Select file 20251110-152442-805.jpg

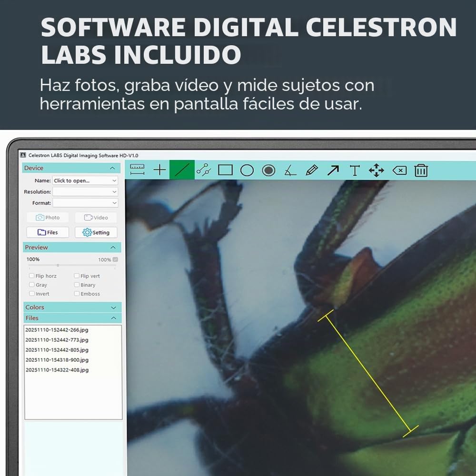pyautogui.click(x=57, y=350)
